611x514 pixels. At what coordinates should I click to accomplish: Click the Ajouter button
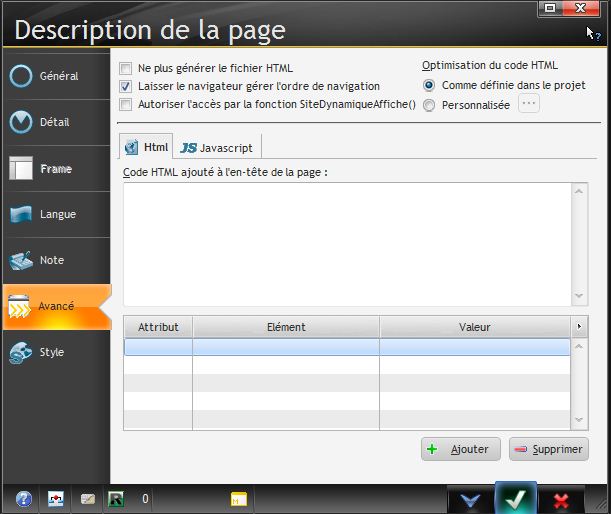coord(461,449)
